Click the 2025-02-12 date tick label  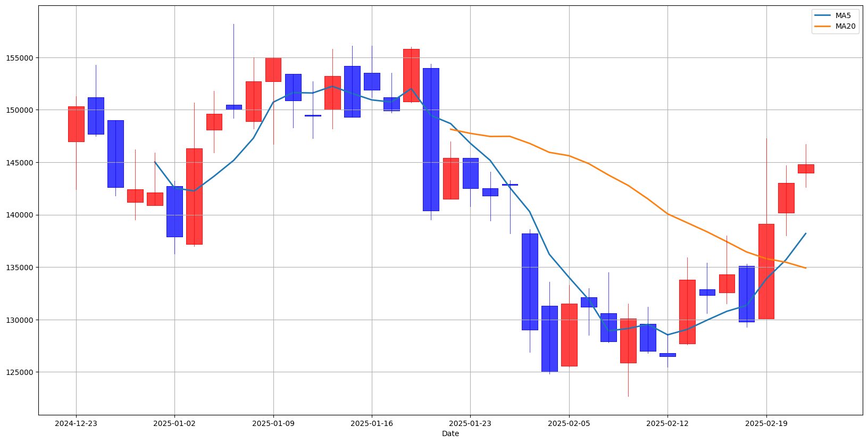pyautogui.click(x=667, y=424)
